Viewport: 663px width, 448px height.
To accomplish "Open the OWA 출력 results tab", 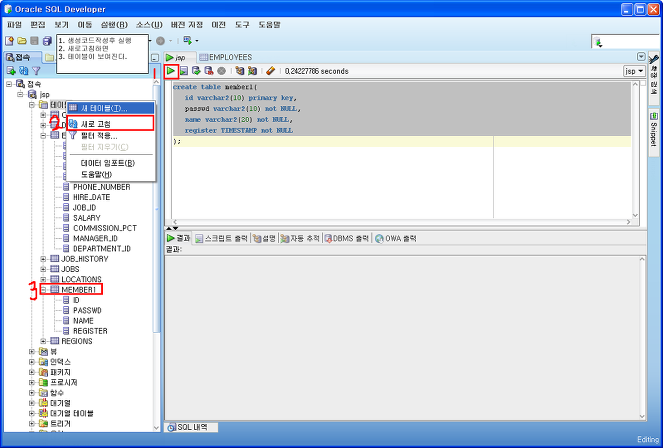I will (396, 238).
